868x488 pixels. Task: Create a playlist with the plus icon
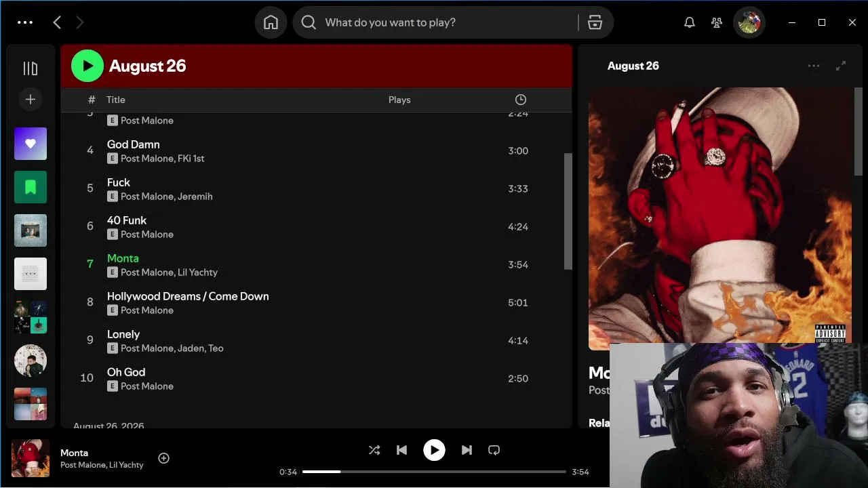31,100
